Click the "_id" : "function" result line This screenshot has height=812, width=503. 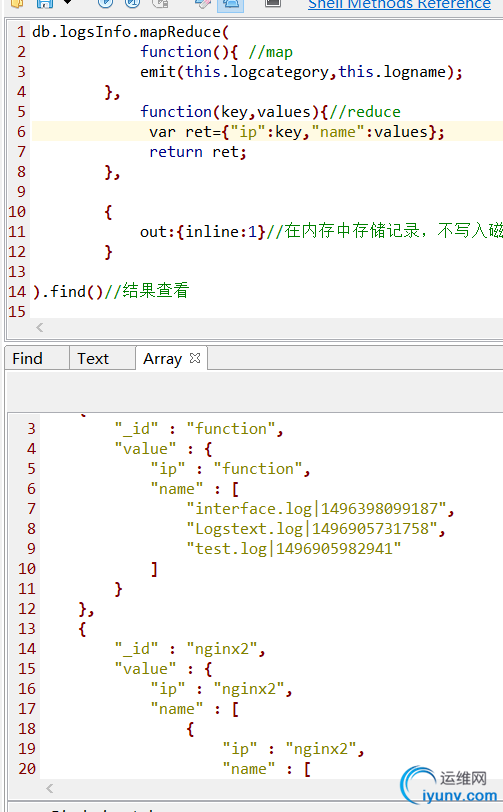(199, 429)
